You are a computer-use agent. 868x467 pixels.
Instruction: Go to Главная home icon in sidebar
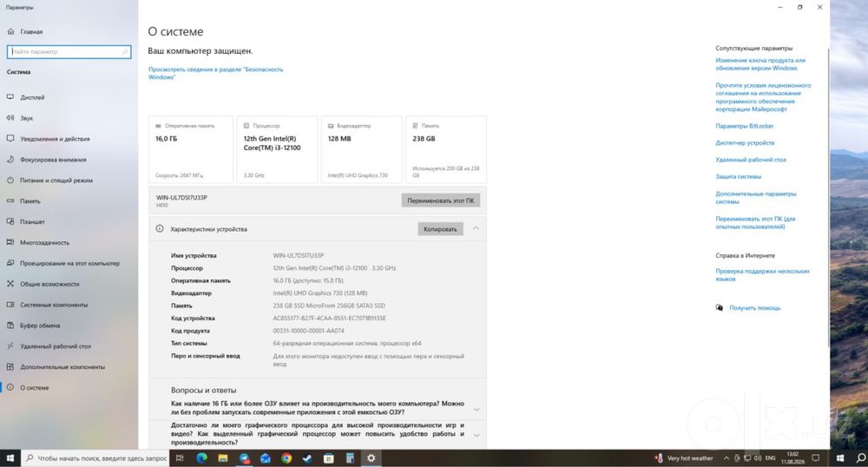(10, 31)
